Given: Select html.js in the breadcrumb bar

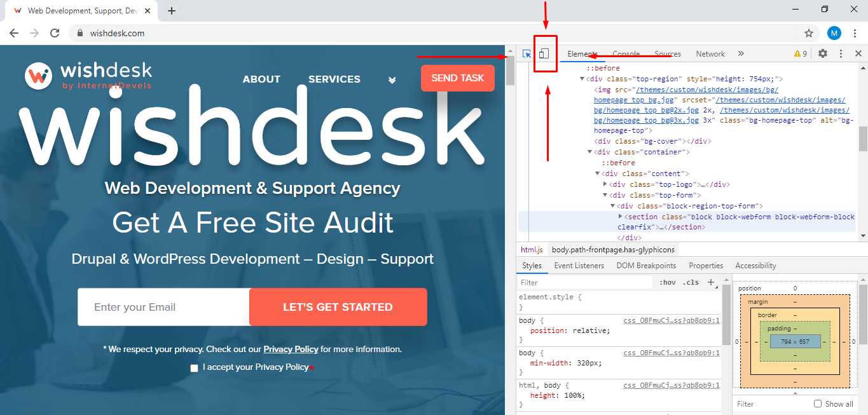Looking at the screenshot, I should pyautogui.click(x=532, y=250).
